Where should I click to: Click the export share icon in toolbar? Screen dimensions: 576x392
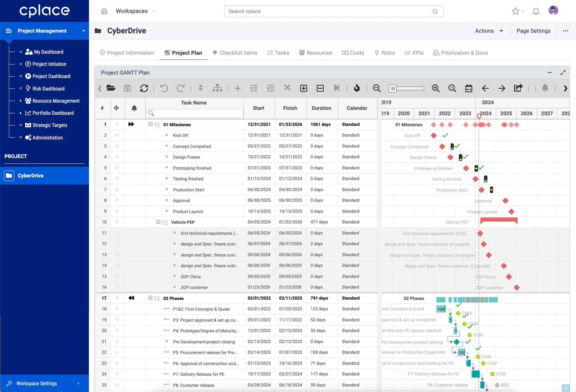[518, 88]
